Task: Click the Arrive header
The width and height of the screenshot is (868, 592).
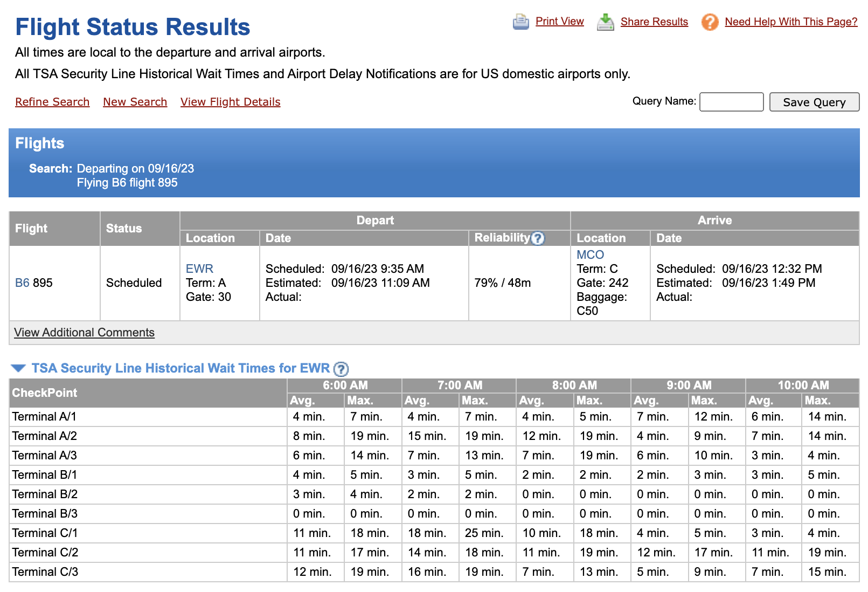Action: [x=714, y=221]
